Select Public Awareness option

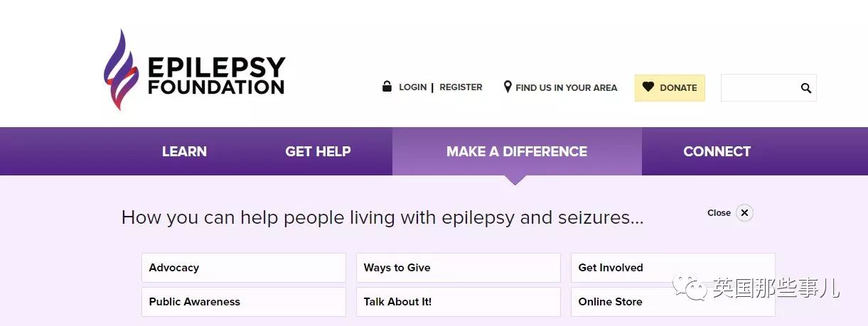(x=244, y=302)
